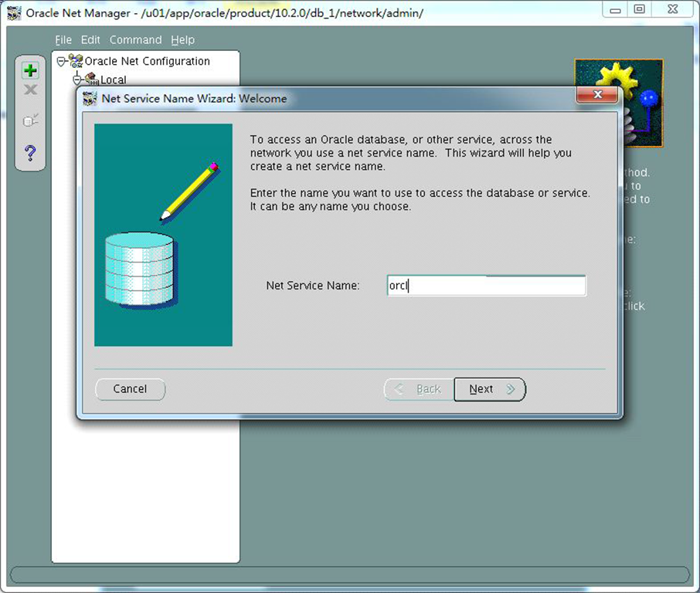Minimize the Oracle Net Manager window
The image size is (700, 593).
click(615, 10)
